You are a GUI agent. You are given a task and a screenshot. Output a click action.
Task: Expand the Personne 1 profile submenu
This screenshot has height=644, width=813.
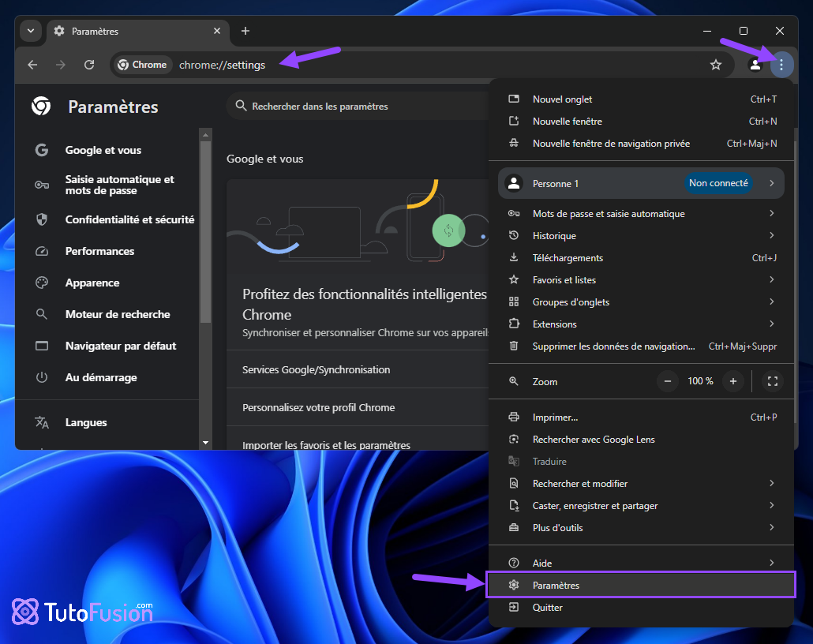641,183
